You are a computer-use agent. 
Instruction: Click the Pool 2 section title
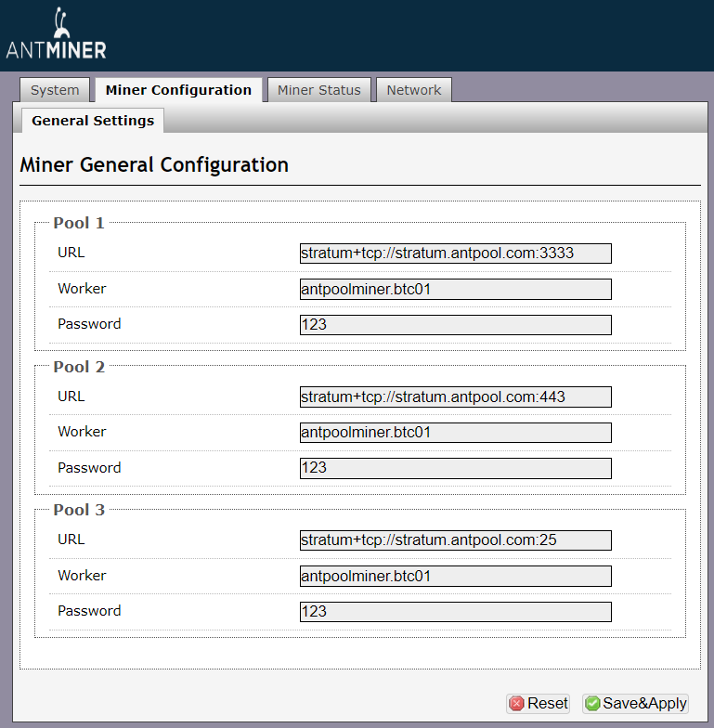click(79, 367)
